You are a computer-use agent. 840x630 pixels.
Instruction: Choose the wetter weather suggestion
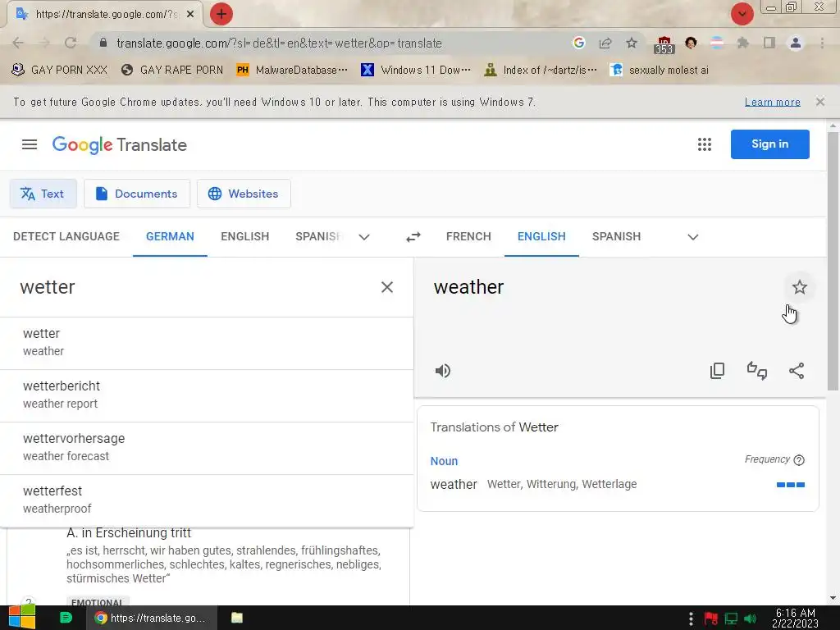207,343
